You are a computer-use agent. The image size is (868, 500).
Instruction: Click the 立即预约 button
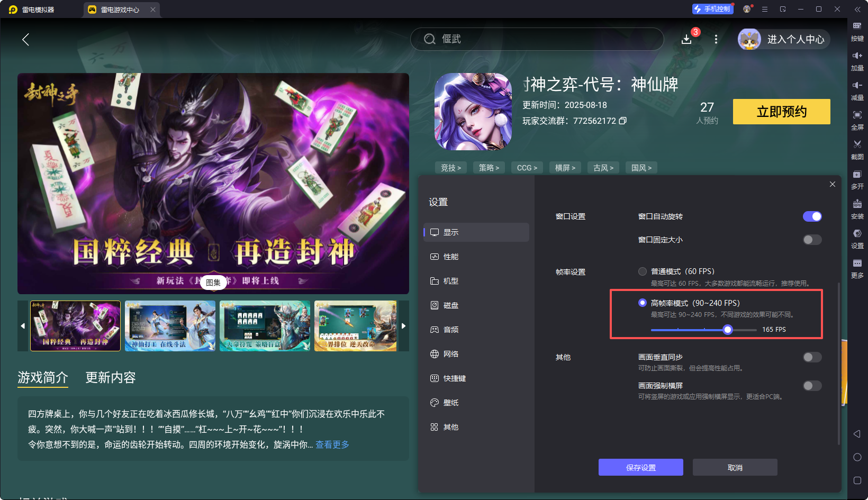tap(781, 112)
